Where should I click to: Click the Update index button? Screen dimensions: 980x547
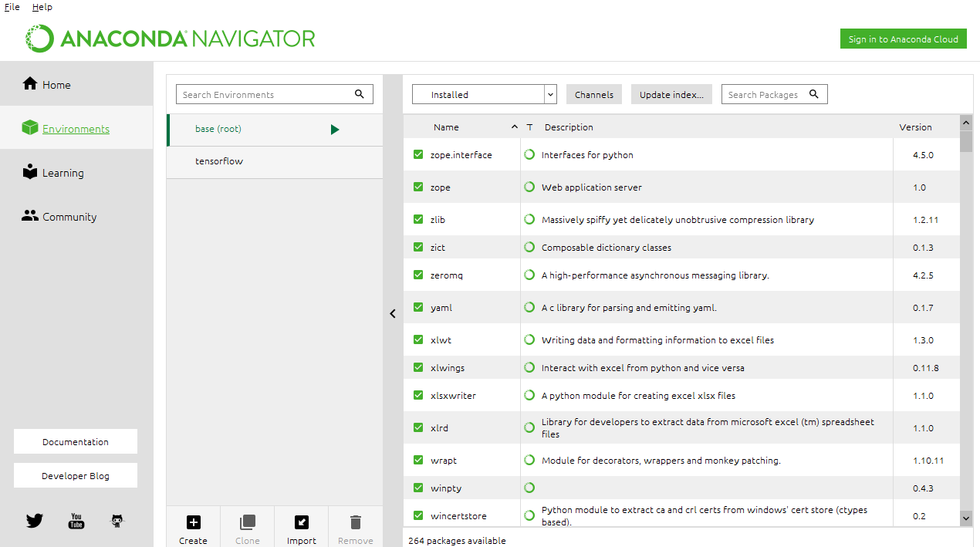[671, 94]
